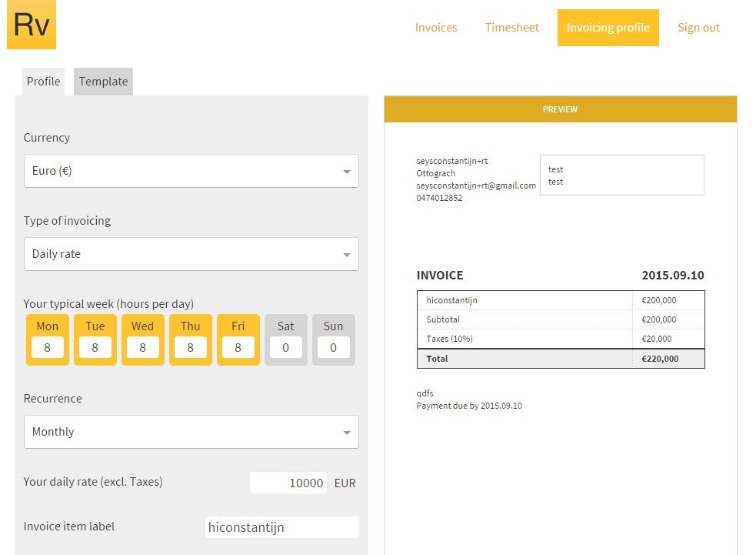This screenshot has width=756, height=555.
Task: Open the Currency dropdown arrow
Action: (347, 172)
